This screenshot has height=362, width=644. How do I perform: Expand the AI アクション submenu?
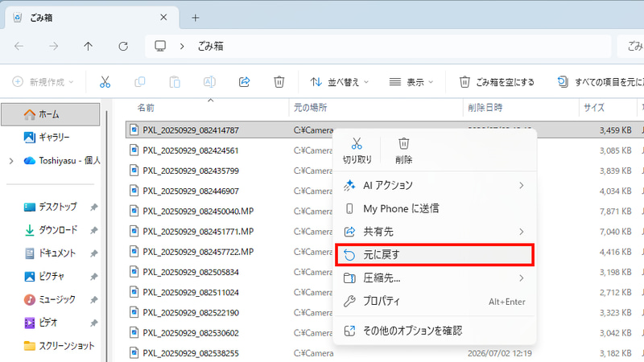[x=521, y=186]
